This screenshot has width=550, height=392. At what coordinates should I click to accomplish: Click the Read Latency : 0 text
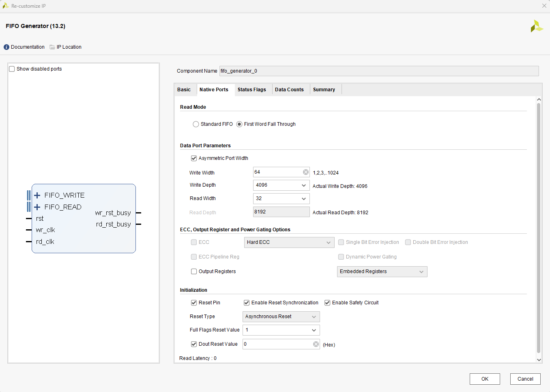click(198, 358)
